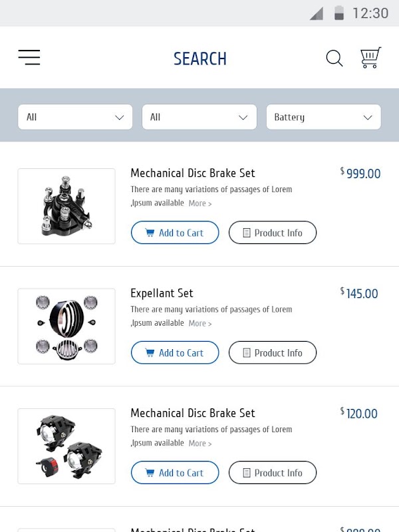The width and height of the screenshot is (399, 532).
Task: Click More link under $999.00 brake set
Action: [x=199, y=203]
